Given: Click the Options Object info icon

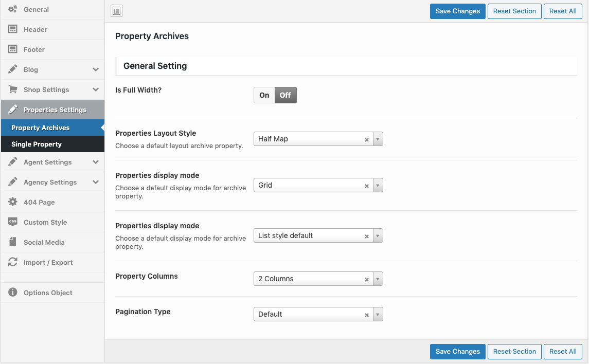Looking at the screenshot, I should [x=13, y=293].
